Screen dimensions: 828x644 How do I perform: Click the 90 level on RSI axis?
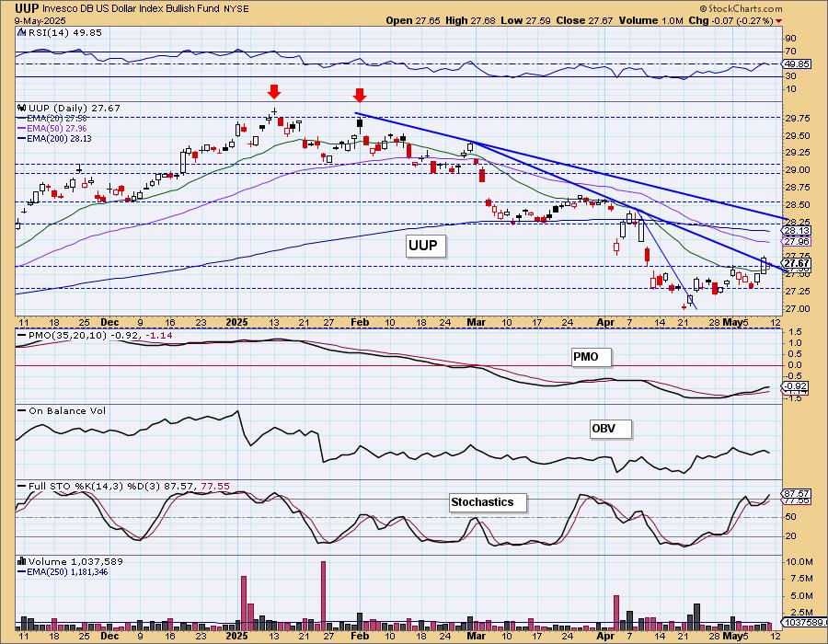click(x=791, y=39)
